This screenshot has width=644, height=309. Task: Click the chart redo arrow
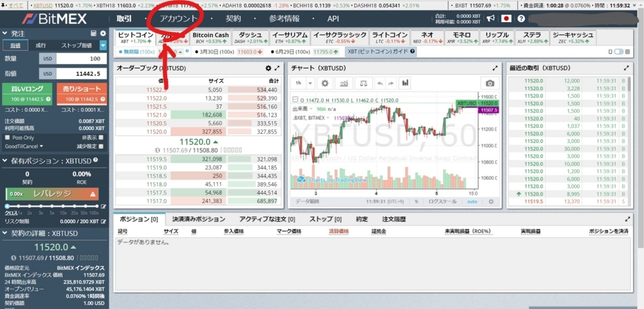point(390,84)
